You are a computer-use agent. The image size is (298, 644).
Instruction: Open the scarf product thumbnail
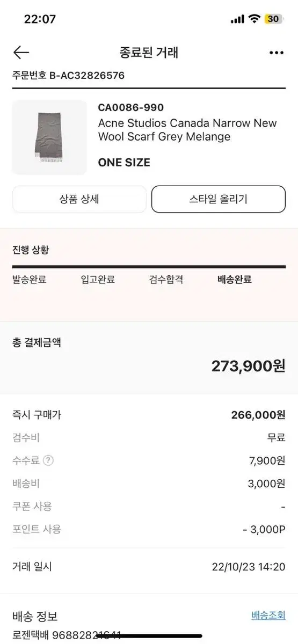[x=49, y=137]
